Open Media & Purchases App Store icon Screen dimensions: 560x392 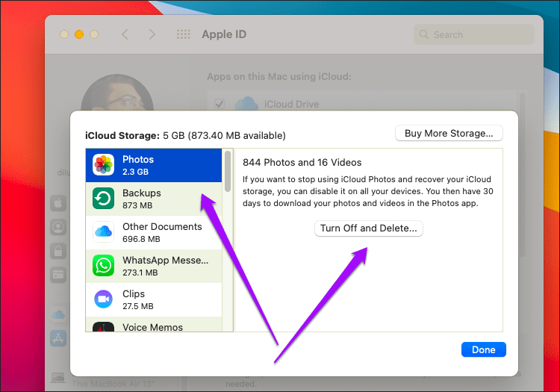pos(58,338)
